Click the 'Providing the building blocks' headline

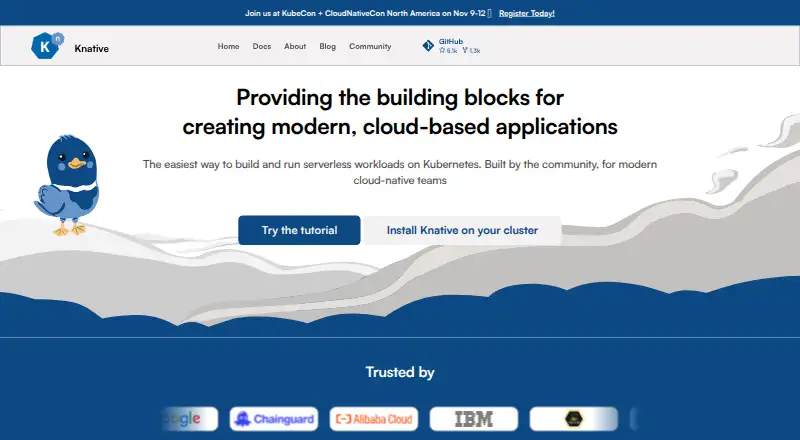(x=400, y=112)
